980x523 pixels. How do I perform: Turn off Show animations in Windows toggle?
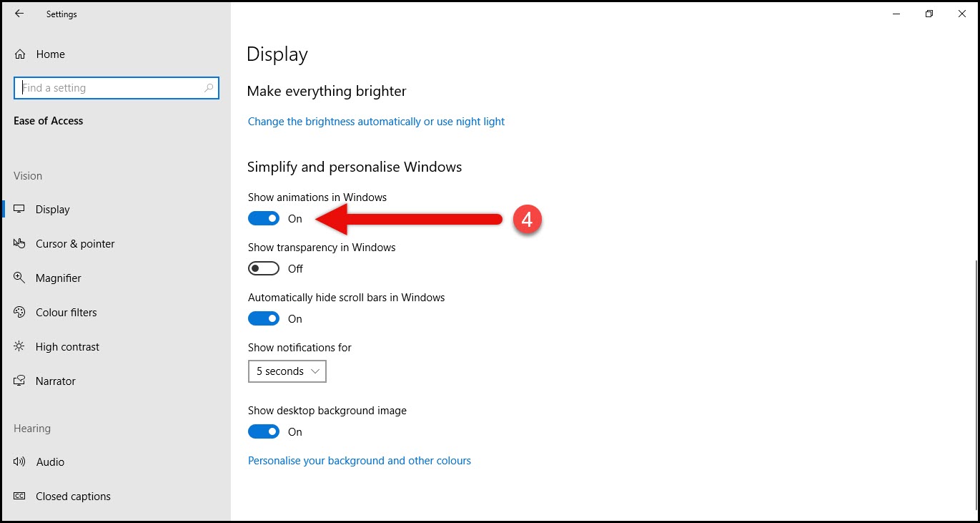pos(264,219)
